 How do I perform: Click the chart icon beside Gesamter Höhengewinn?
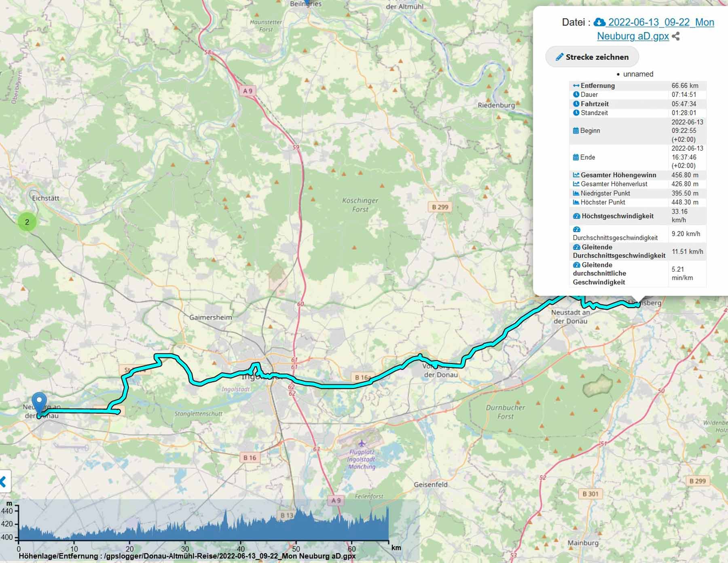[576, 175]
